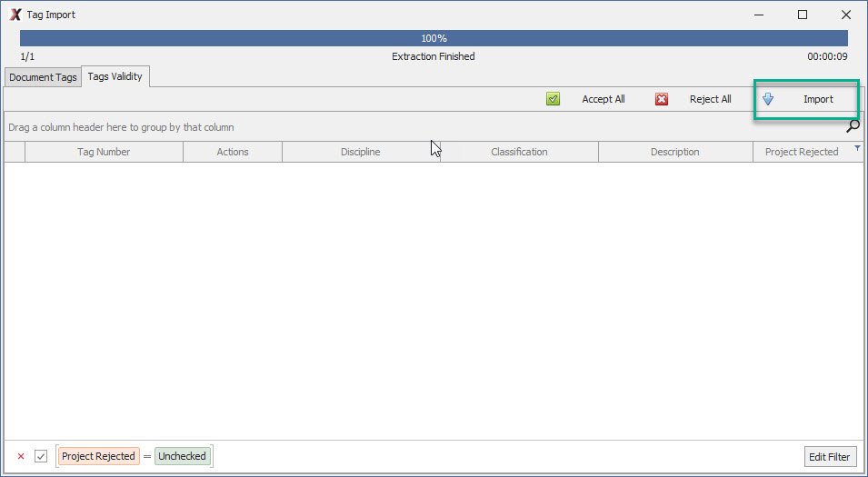
Task: Change the equals operator in the filter
Action: click(146, 456)
